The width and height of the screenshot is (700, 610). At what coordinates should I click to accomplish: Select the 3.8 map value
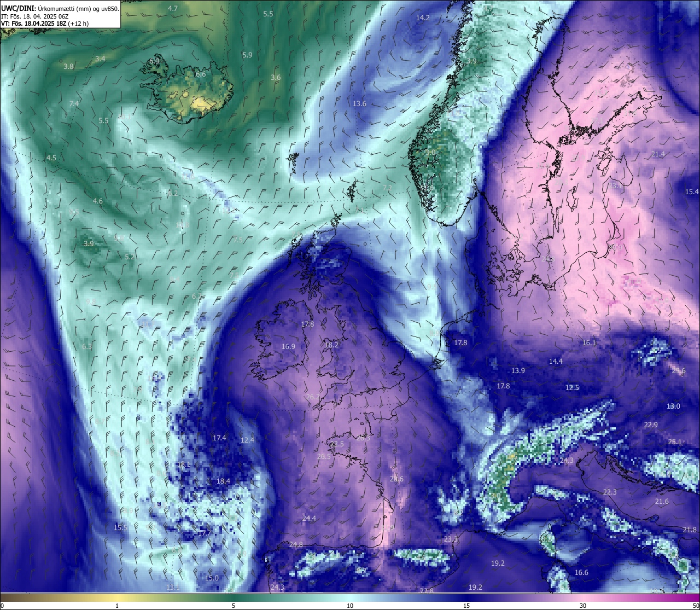tap(68, 66)
